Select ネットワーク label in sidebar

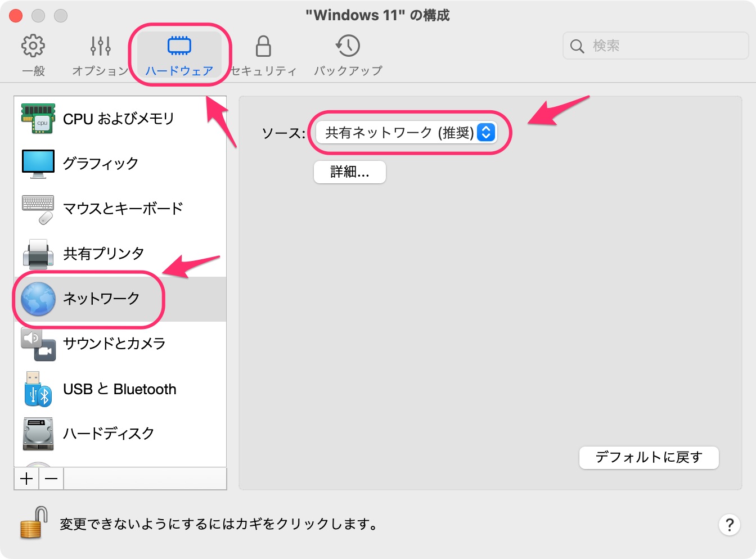pos(101,299)
